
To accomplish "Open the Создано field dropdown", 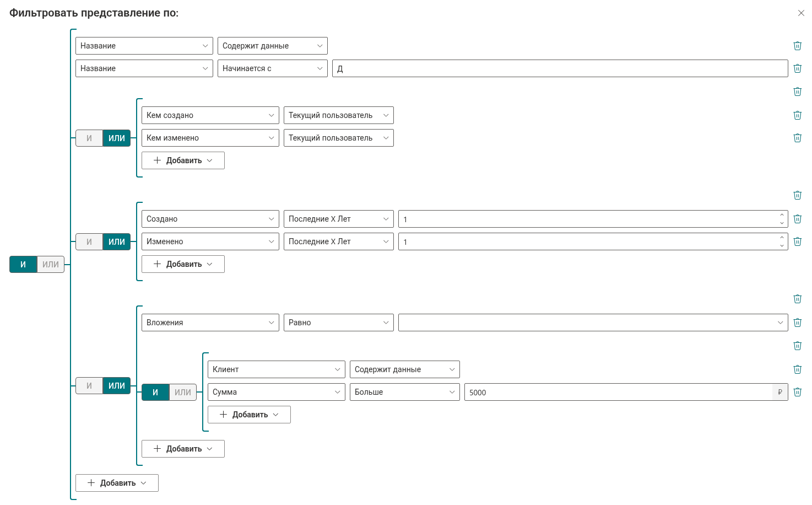I will point(210,219).
